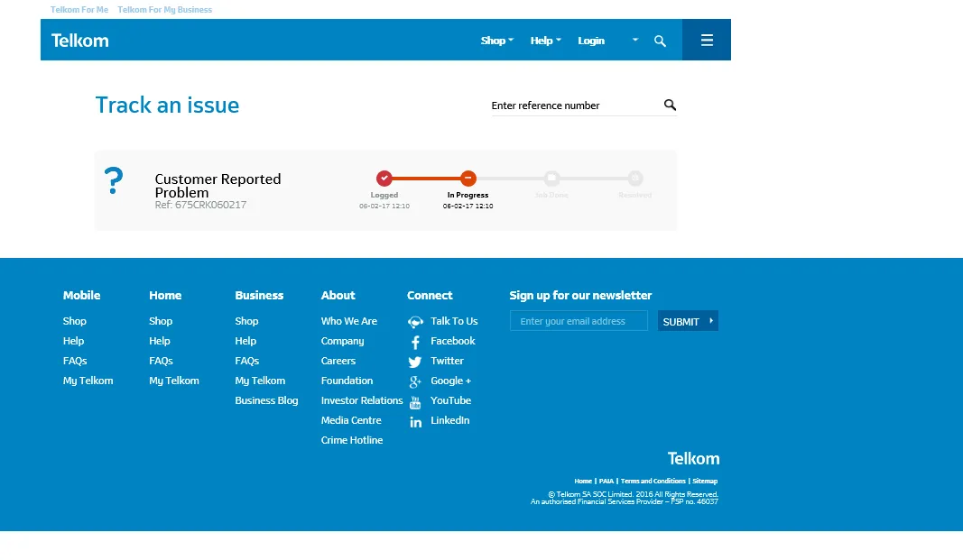963x560 pixels.
Task: Click the blue question mark icon
Action: pos(113,181)
